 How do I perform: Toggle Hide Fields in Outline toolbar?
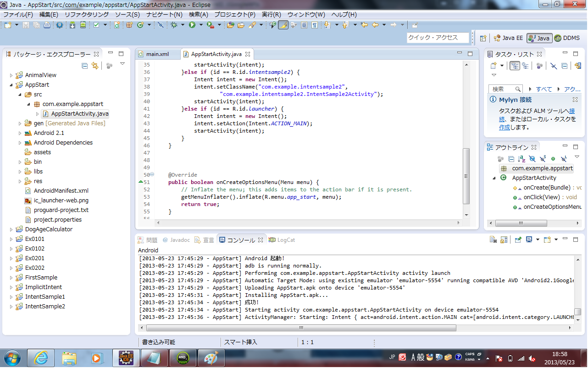[x=532, y=159]
